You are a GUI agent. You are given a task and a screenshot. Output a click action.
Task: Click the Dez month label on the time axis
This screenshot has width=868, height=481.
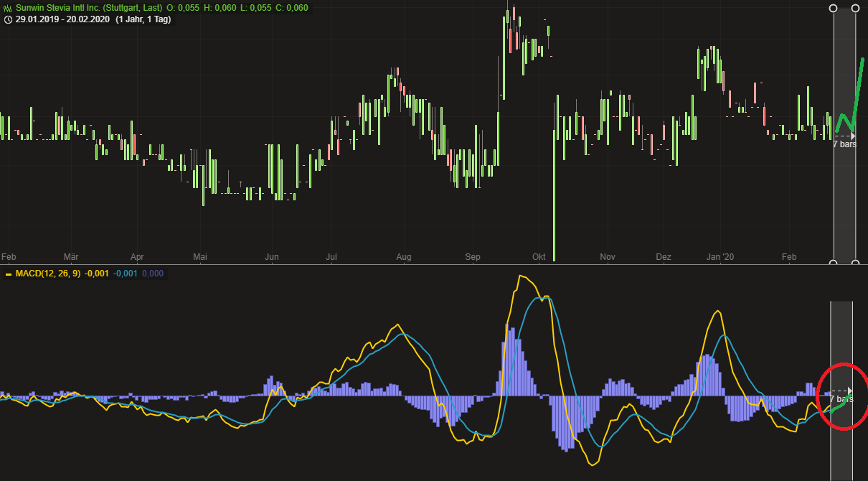point(664,256)
